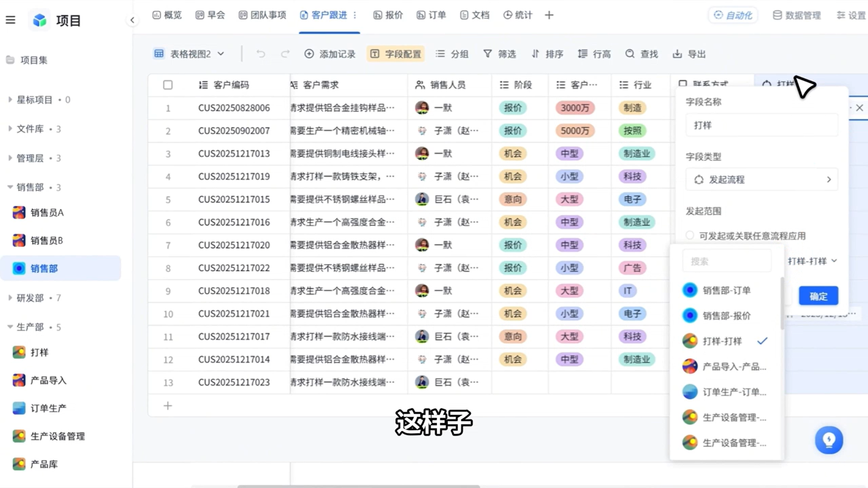
Task: Click the dropdown 搜索 search field
Action: tap(727, 261)
